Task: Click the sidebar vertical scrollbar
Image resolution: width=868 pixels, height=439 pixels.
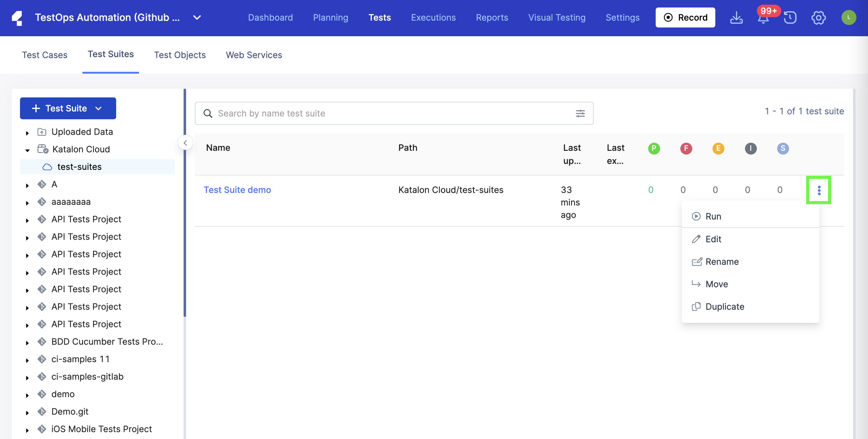Action: (x=185, y=203)
